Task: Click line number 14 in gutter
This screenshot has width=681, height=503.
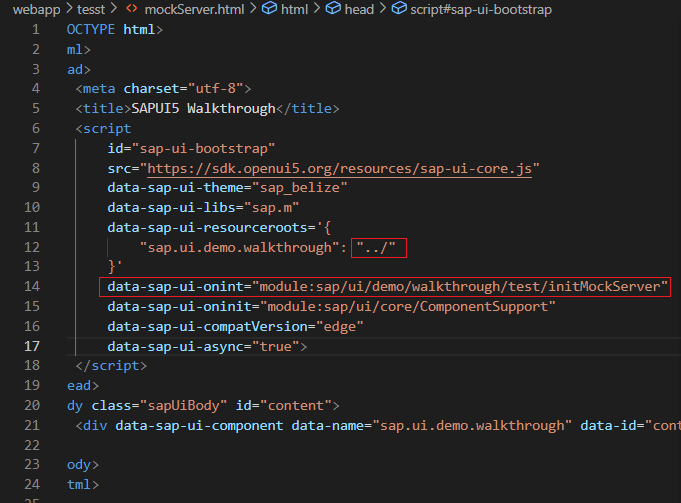Action: [x=32, y=286]
